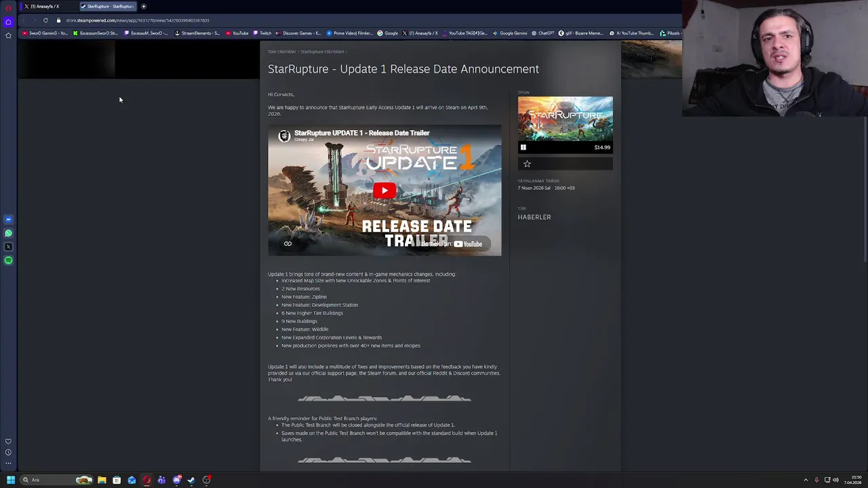Open X/Twitter in Opera sidebar
868x488 pixels.
pos(8,247)
